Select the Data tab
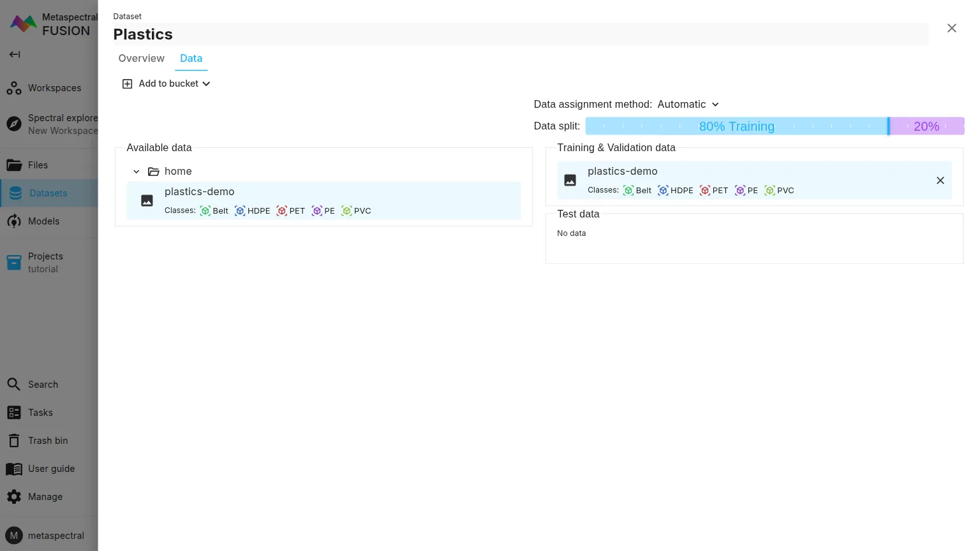Image resolution: width=980 pixels, height=551 pixels. pyautogui.click(x=191, y=58)
